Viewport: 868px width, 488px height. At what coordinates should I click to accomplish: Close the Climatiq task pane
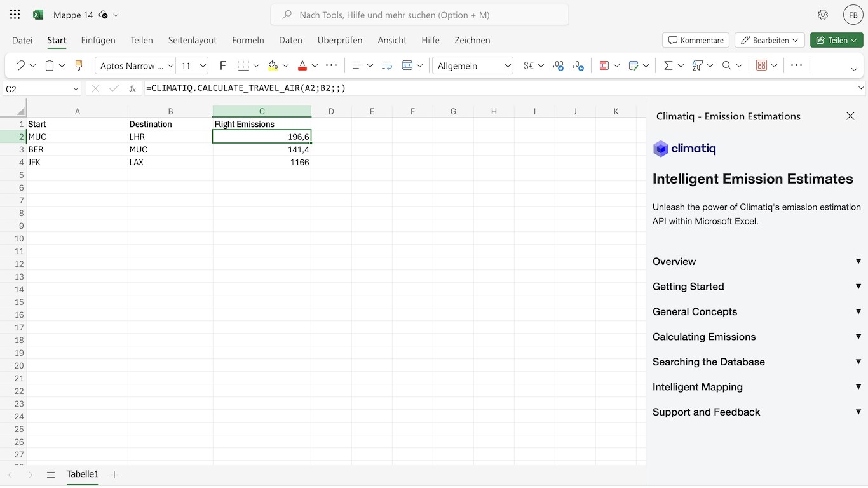(x=850, y=116)
